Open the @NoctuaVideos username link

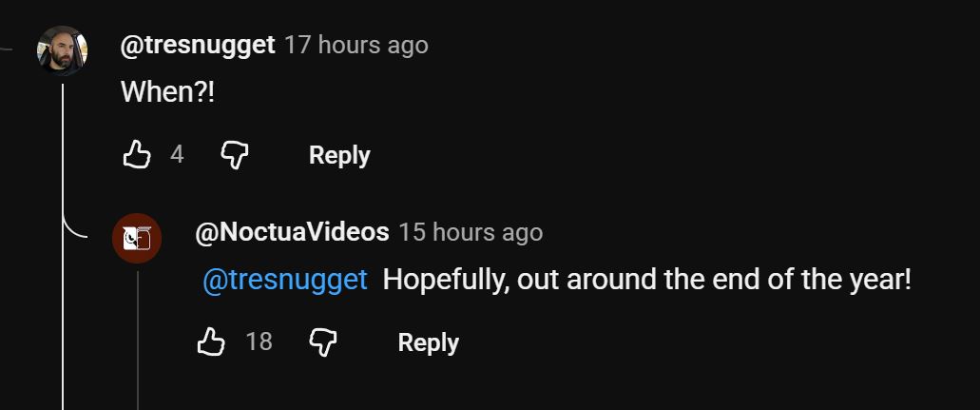(x=292, y=232)
